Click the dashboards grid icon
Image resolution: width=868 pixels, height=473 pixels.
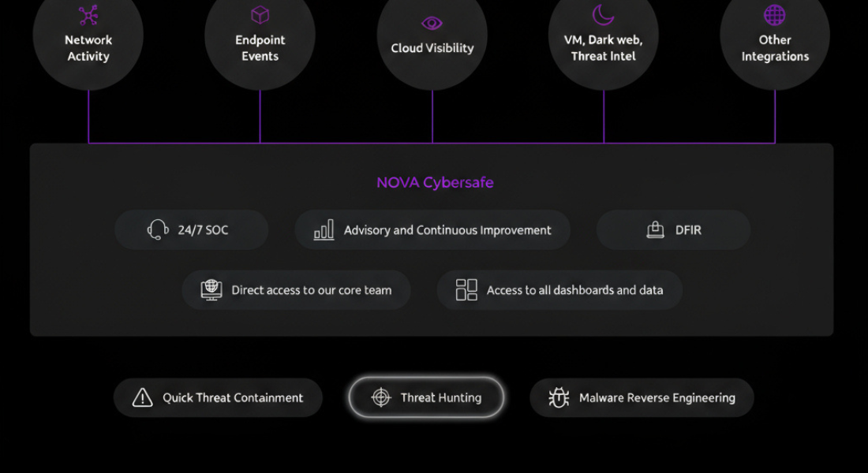pyautogui.click(x=466, y=290)
